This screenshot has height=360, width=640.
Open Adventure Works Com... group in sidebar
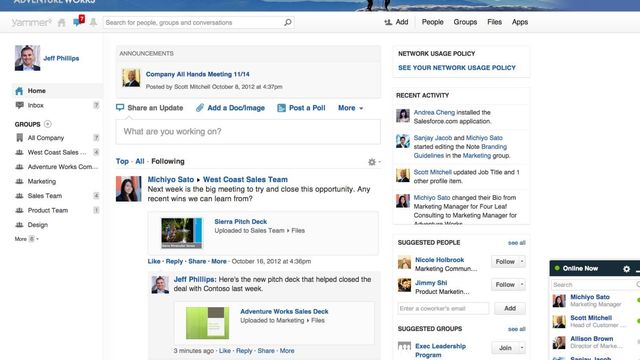pyautogui.click(x=63, y=167)
